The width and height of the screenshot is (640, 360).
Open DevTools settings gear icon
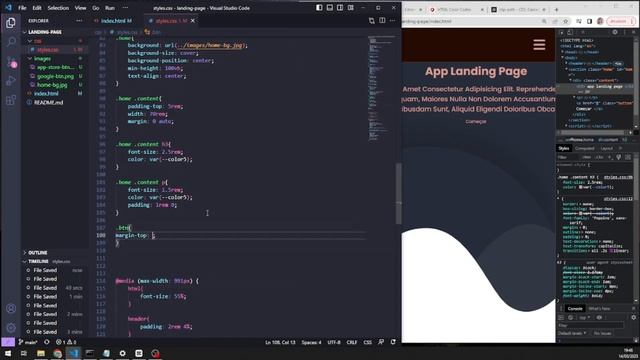(615, 32)
